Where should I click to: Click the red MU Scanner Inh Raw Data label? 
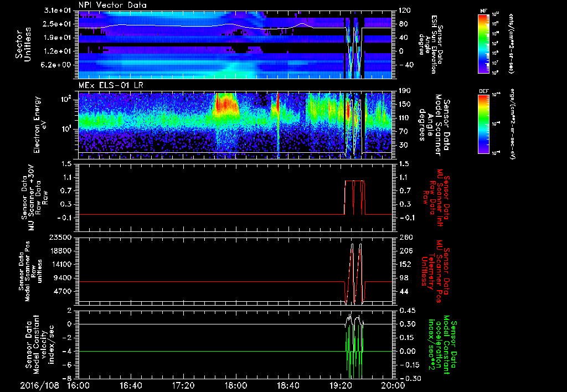[x=436, y=197]
